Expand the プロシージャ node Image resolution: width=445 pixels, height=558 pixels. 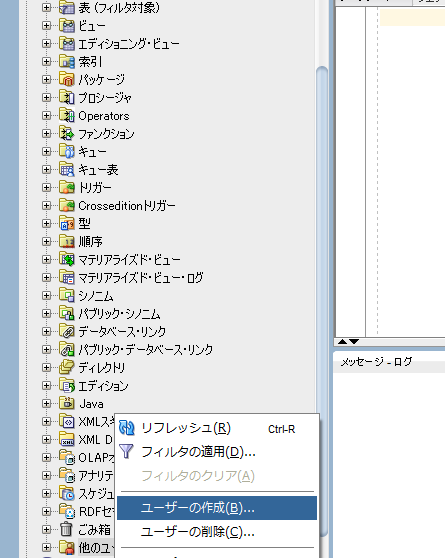46,98
